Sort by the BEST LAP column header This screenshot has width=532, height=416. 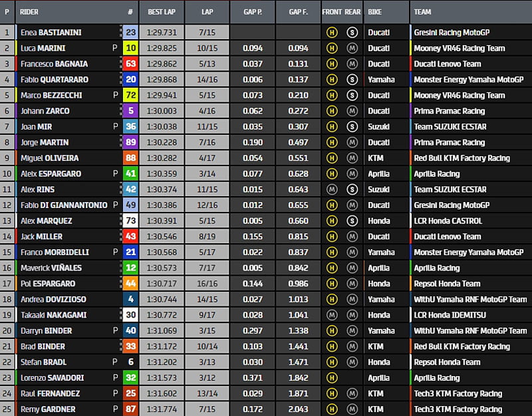tap(161, 12)
